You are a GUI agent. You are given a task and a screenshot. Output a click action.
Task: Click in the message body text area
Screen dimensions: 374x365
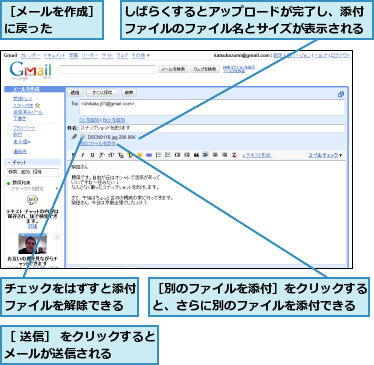click(207, 213)
